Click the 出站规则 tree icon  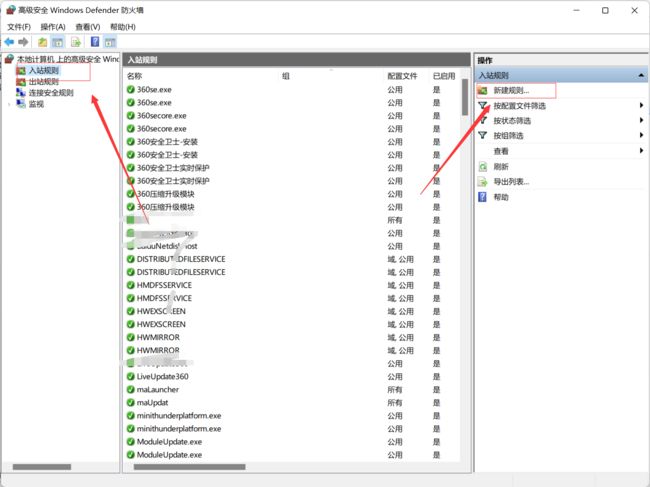pos(21,82)
